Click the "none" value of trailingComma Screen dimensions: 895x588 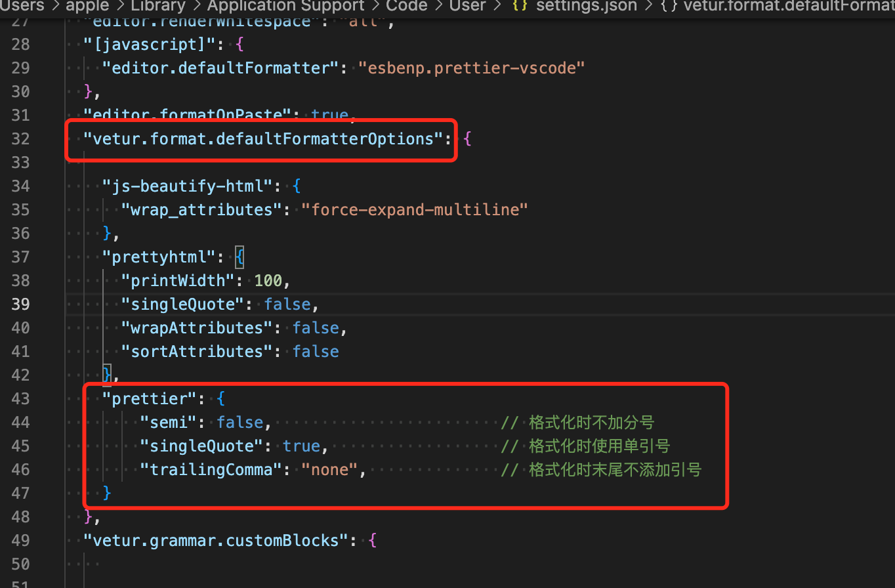(x=329, y=470)
